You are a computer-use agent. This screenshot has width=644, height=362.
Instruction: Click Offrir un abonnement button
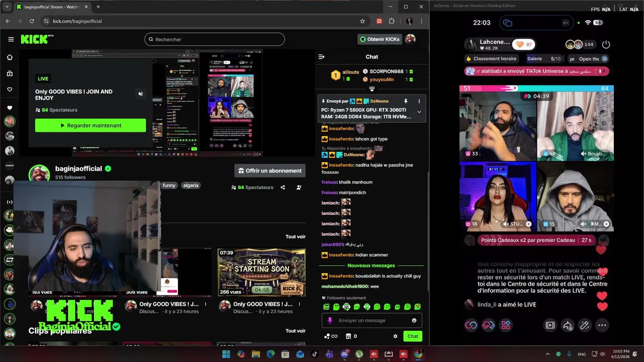(270, 171)
